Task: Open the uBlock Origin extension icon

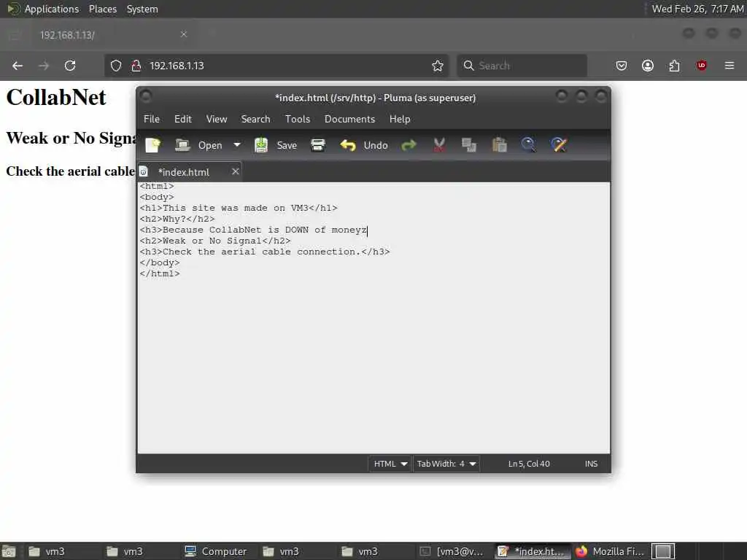Action: click(x=702, y=66)
